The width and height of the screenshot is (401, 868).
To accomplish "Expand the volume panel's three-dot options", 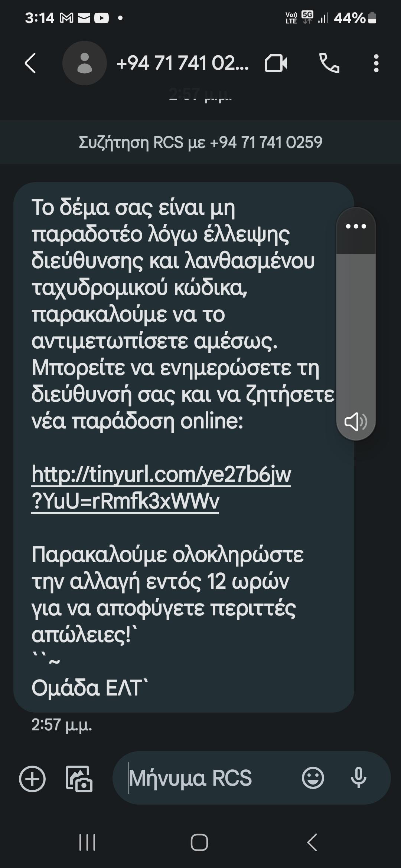I will (356, 226).
